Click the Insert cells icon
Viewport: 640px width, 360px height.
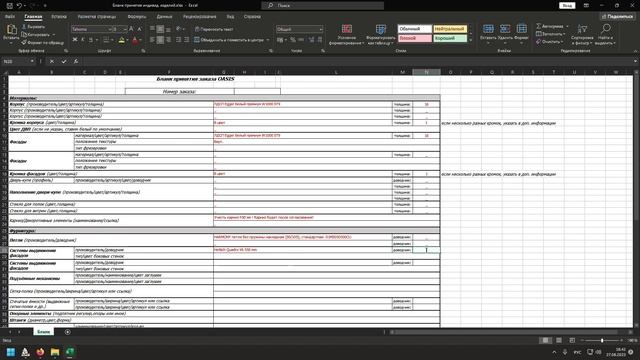488,29
